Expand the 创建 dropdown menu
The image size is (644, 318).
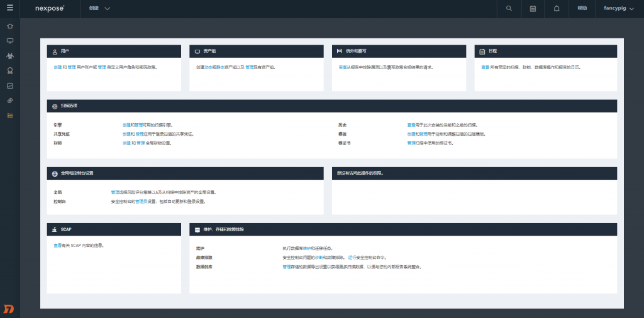[100, 8]
